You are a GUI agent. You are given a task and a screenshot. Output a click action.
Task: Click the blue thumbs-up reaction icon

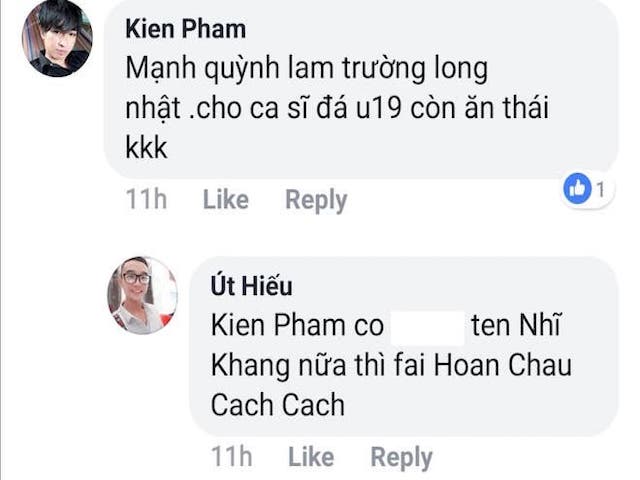578,188
